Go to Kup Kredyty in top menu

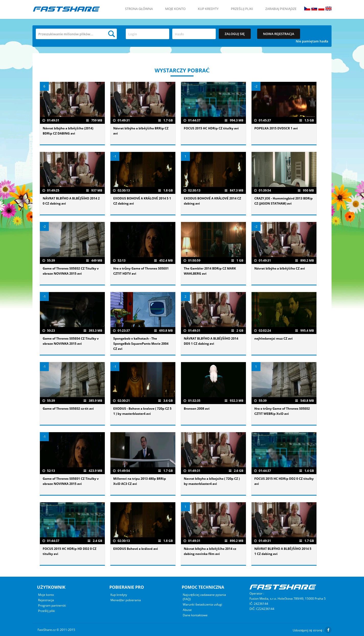(x=208, y=9)
